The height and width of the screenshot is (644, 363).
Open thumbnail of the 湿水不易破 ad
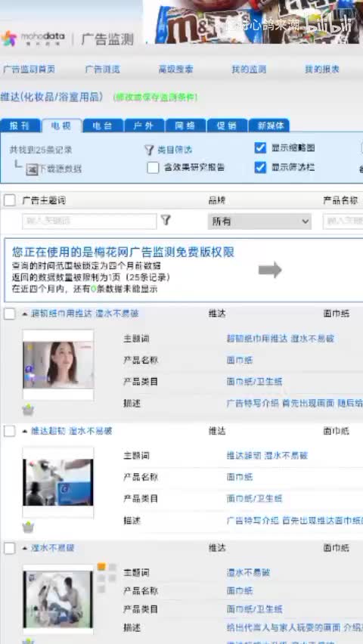point(58,599)
